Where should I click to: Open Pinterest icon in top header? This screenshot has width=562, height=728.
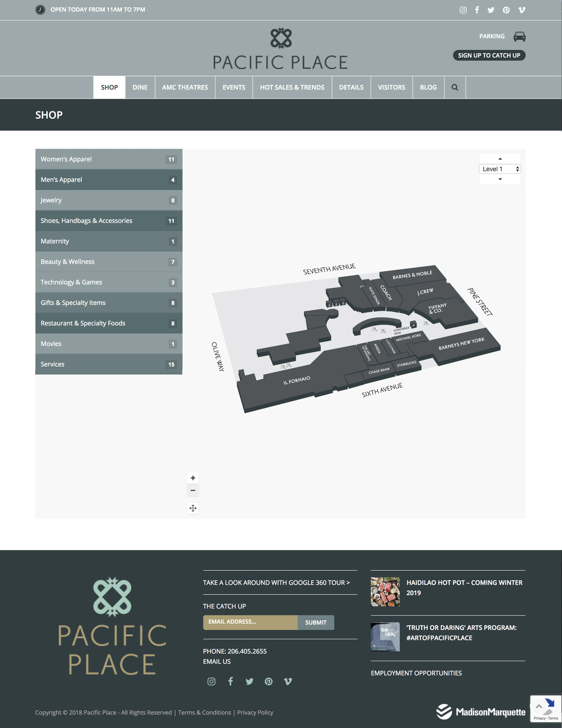[506, 10]
